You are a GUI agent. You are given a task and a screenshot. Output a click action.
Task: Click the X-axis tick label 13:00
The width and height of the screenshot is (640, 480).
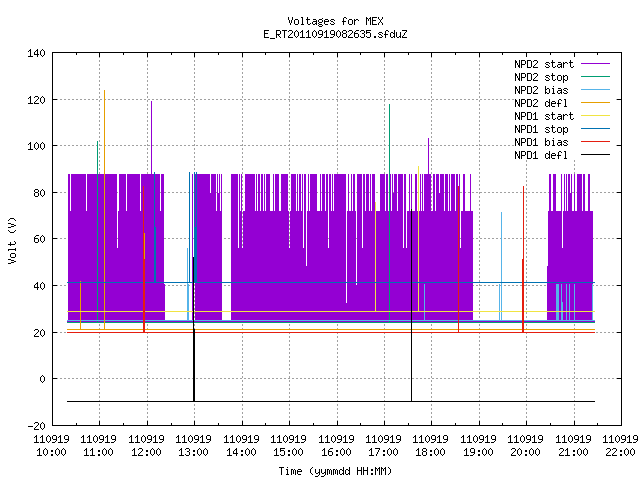pos(193,452)
